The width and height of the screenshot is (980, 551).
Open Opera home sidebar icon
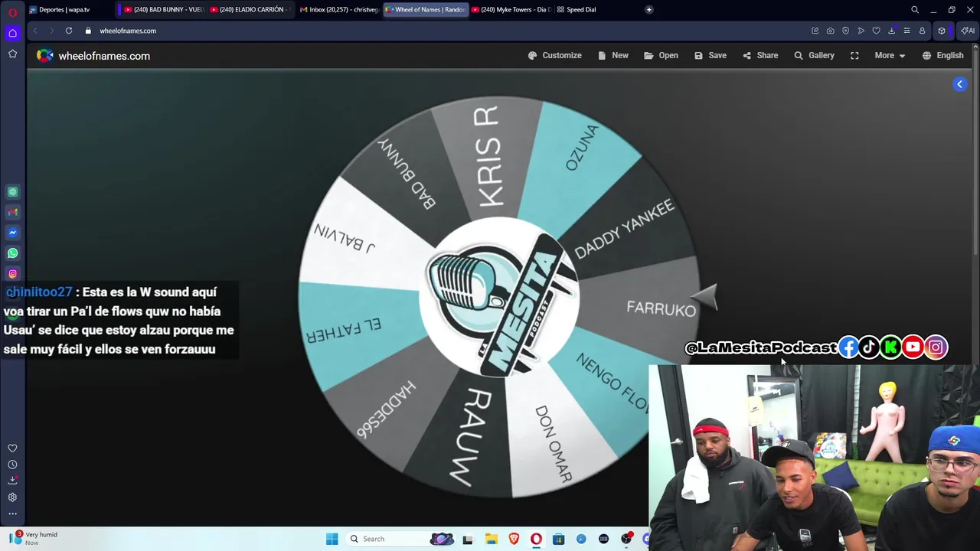coord(12,33)
